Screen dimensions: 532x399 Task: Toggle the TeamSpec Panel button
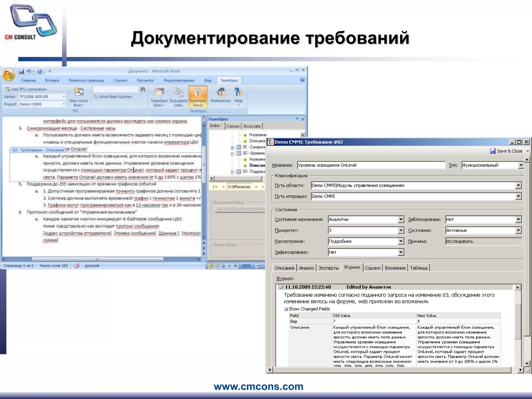tap(198, 97)
